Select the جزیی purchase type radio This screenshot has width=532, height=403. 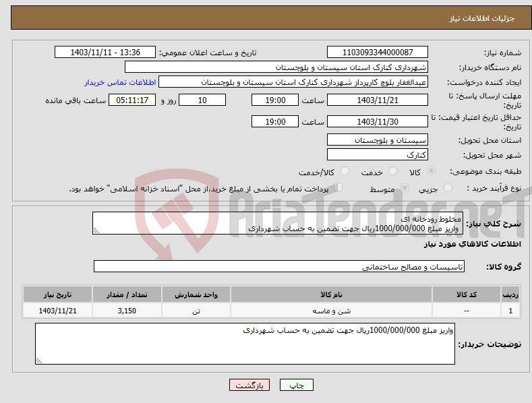pos(448,187)
